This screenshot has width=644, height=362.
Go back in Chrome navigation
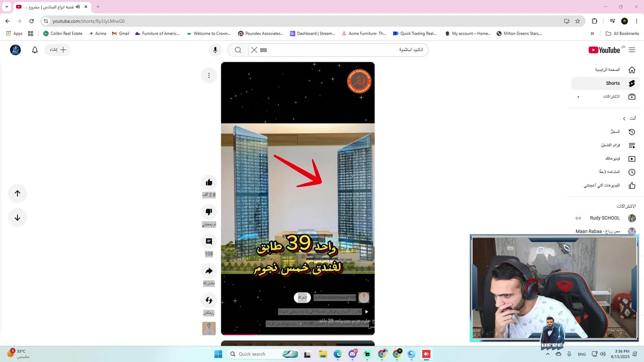click(7, 21)
